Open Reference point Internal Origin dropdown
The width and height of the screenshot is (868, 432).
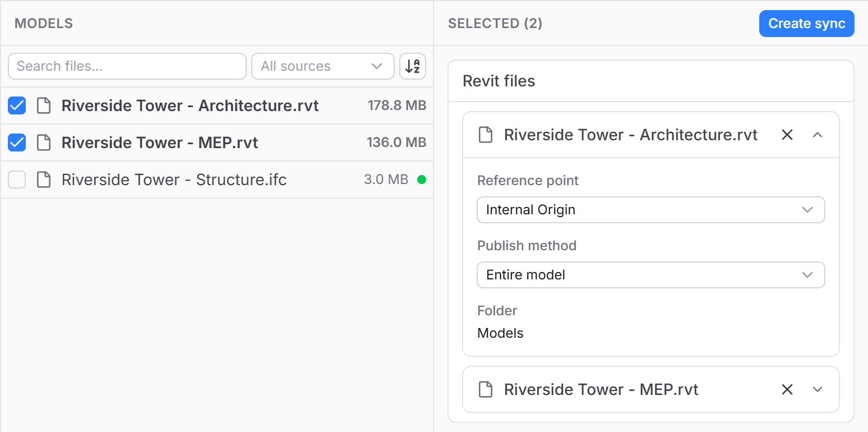[x=651, y=210]
